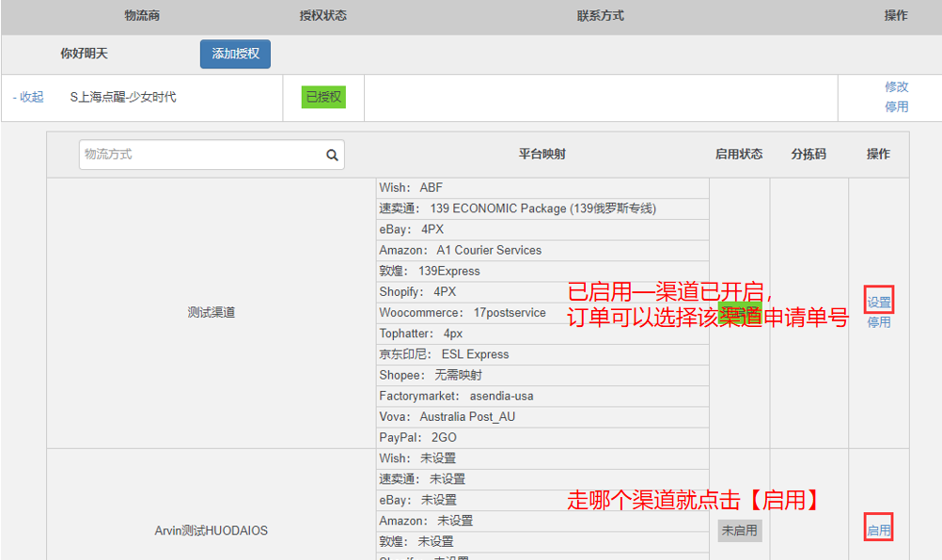Collapse the supplier row with 收起

(28, 97)
